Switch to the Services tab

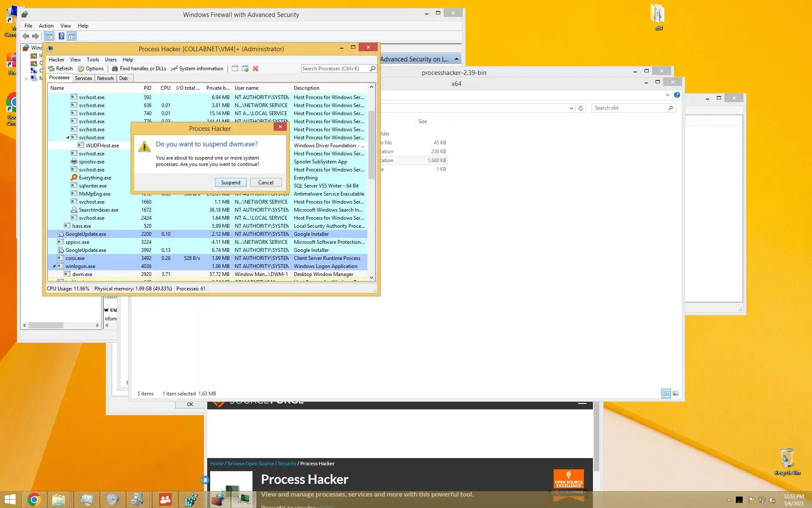click(83, 78)
